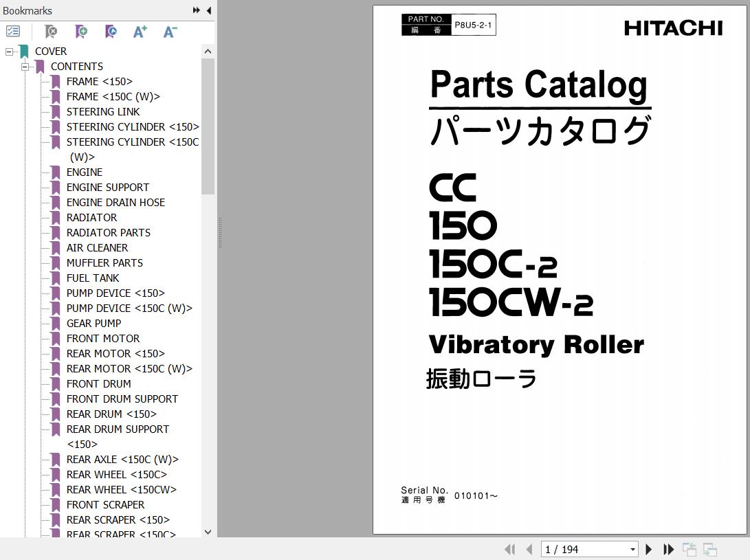Expand Bookmarks panel with double arrow
The image size is (750, 560).
point(197,10)
